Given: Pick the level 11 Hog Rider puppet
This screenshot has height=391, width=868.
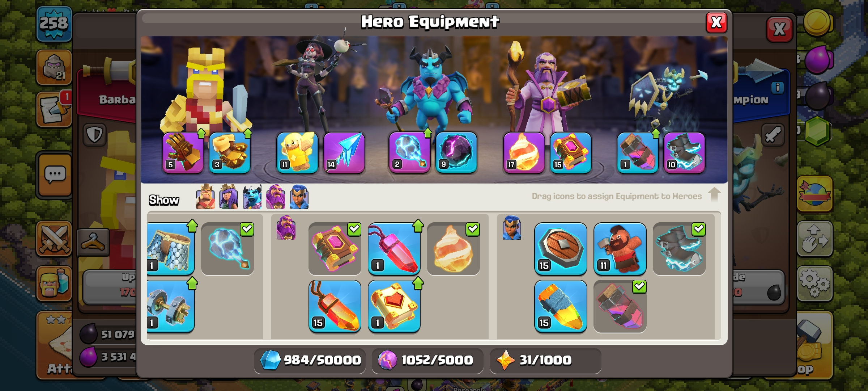Looking at the screenshot, I should pos(620,249).
